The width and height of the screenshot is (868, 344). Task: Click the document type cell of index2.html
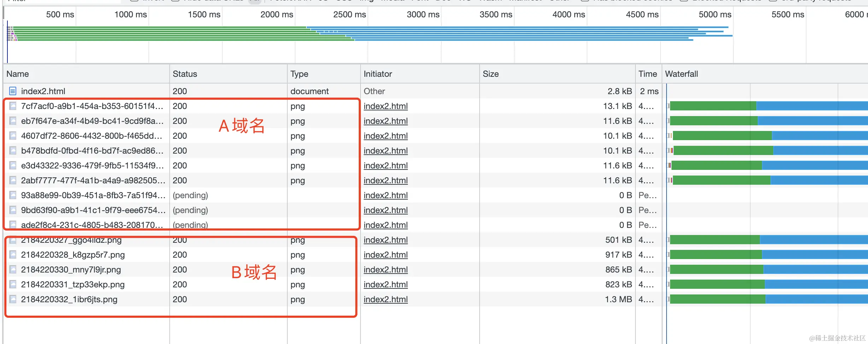(310, 91)
